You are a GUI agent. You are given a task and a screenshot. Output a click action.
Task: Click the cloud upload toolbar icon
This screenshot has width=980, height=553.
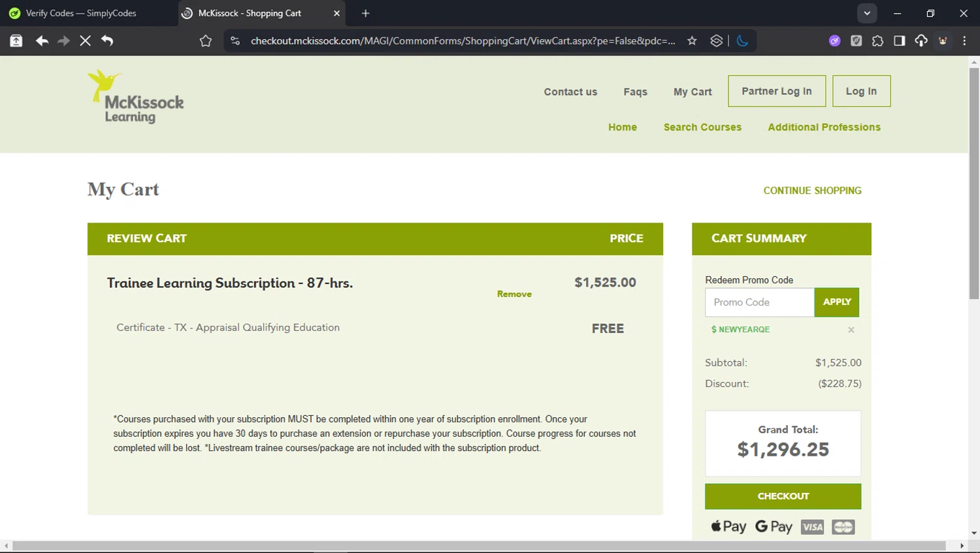point(921,40)
